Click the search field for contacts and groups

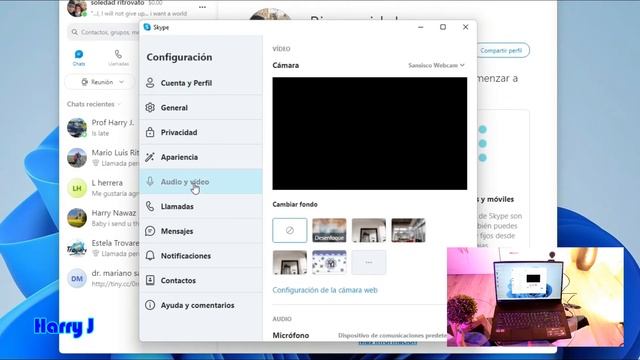pyautogui.click(x=104, y=32)
